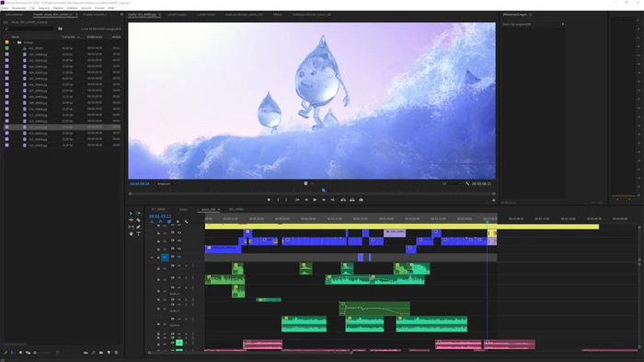Click the Export Frame camera icon

click(x=361, y=200)
